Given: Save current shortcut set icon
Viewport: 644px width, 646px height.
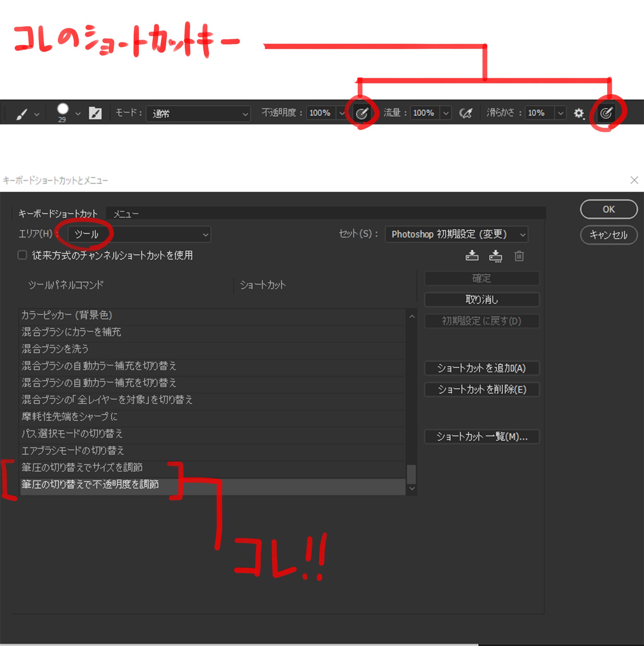Looking at the screenshot, I should [x=472, y=256].
